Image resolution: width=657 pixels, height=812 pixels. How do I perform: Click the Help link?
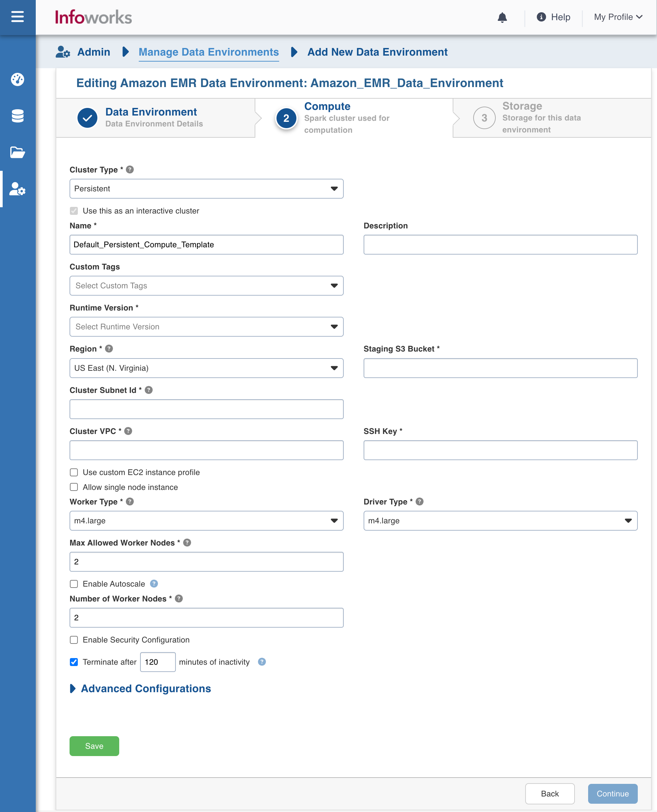(561, 17)
